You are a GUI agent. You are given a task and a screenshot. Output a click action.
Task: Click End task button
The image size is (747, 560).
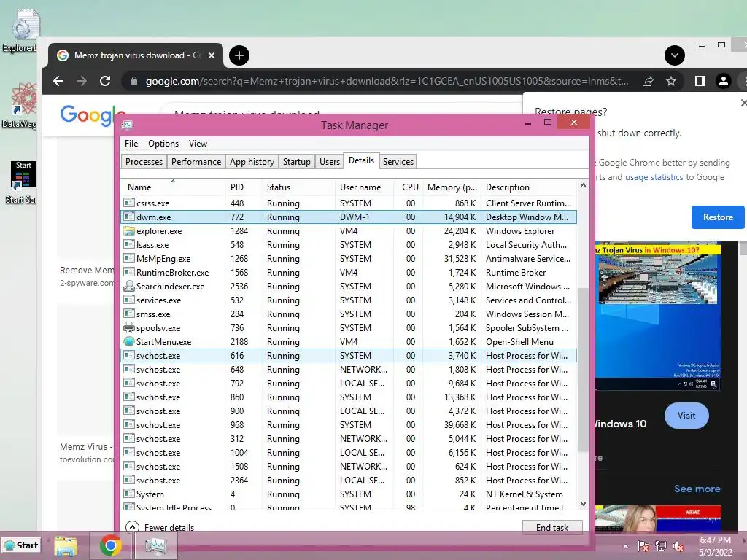coord(552,527)
